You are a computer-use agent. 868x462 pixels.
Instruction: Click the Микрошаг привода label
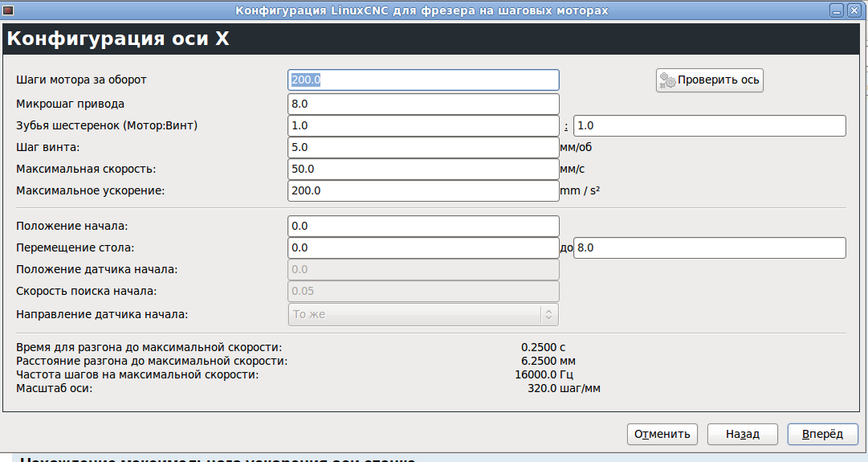coord(71,104)
